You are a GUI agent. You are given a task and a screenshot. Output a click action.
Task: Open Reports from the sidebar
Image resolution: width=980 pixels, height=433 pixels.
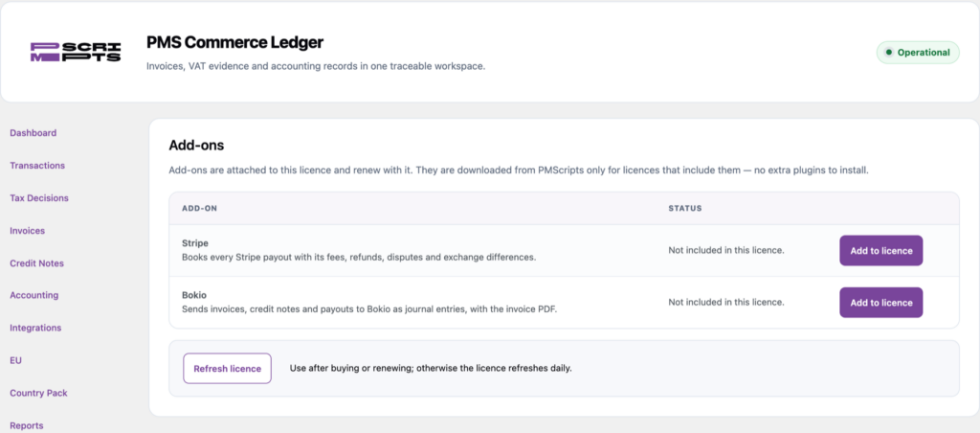(27, 425)
